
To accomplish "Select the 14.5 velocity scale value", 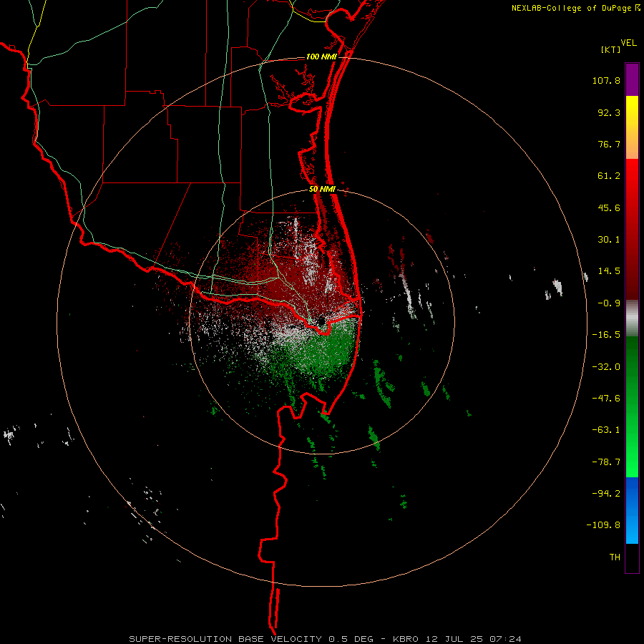I will pos(609,271).
